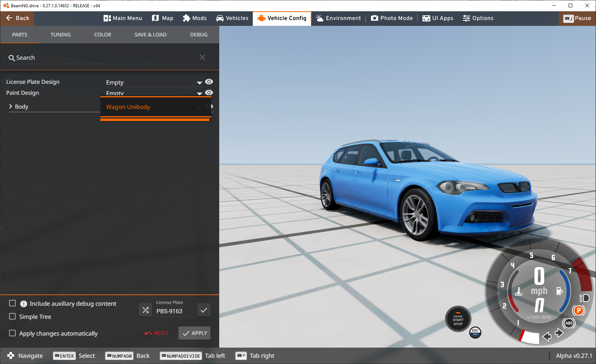The height and width of the screenshot is (364, 596).
Task: Open the Options menu
Action: click(x=478, y=18)
